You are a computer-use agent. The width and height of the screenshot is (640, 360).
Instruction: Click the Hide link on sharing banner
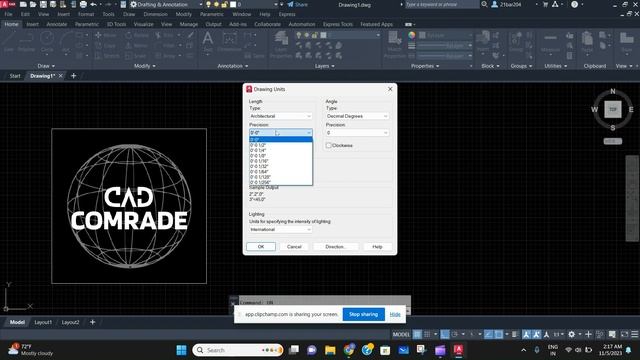pos(395,314)
